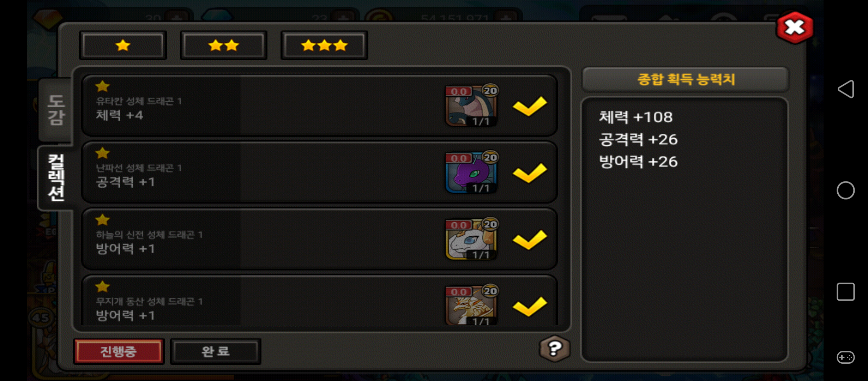Screen dimensions: 868x381
Task: Show the 진행중 in-progress list
Action: (x=119, y=351)
